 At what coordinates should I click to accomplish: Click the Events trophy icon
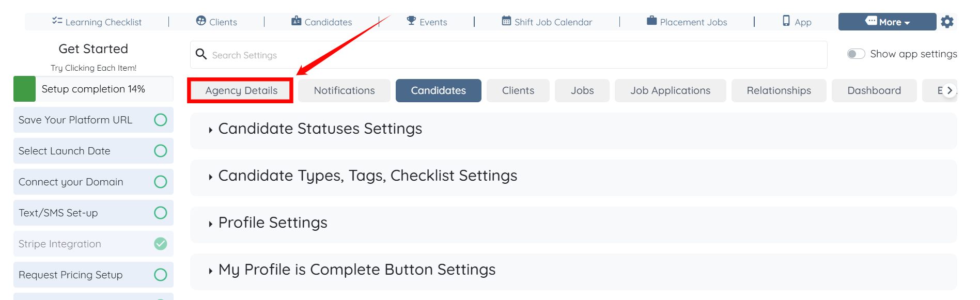(411, 21)
